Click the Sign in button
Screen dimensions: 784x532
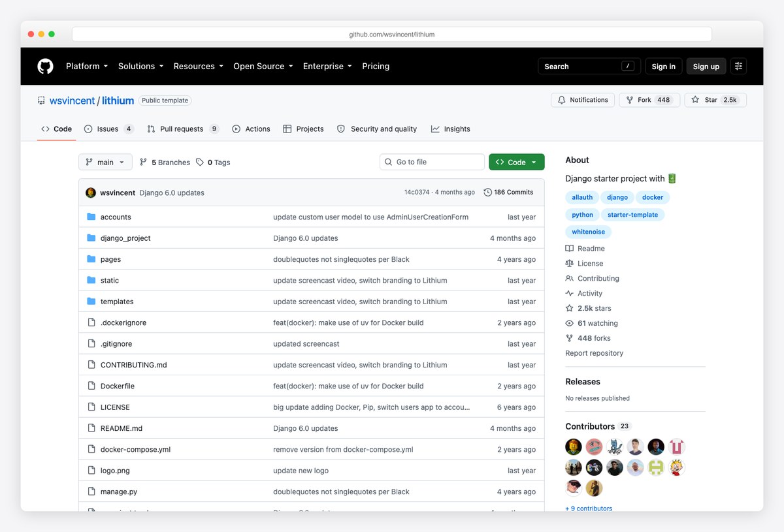(664, 66)
